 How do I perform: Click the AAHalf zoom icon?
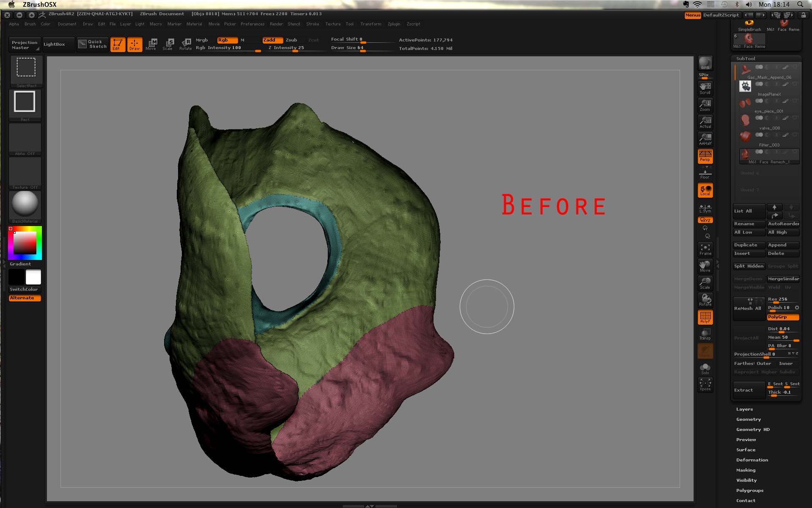705,139
